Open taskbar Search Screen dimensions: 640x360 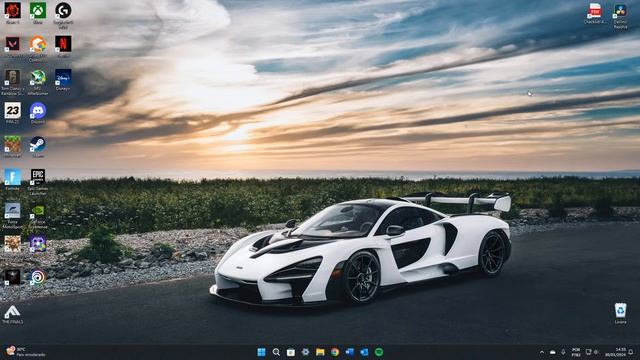click(276, 352)
